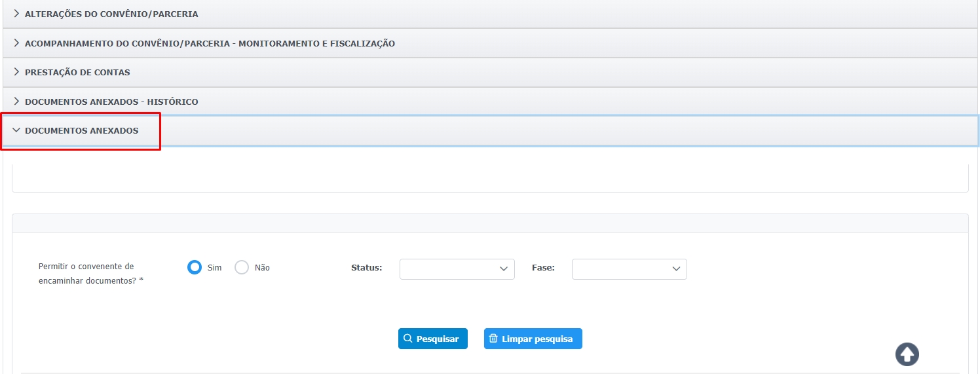Open Documentos Anexados - Histórico header title
The width and height of the screenshot is (980, 374).
tap(111, 102)
